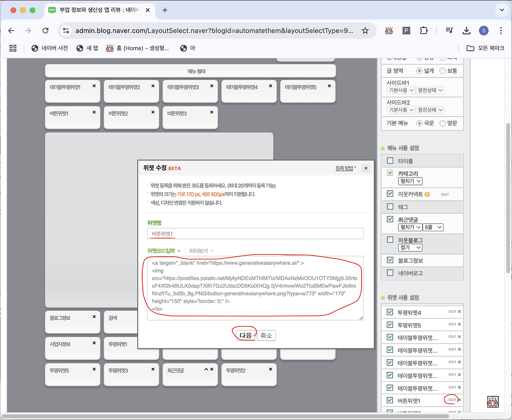The height and width of the screenshot is (420, 512).
Task: Expand the 펼치기 dropdown under 카테고리
Action: click(410, 181)
